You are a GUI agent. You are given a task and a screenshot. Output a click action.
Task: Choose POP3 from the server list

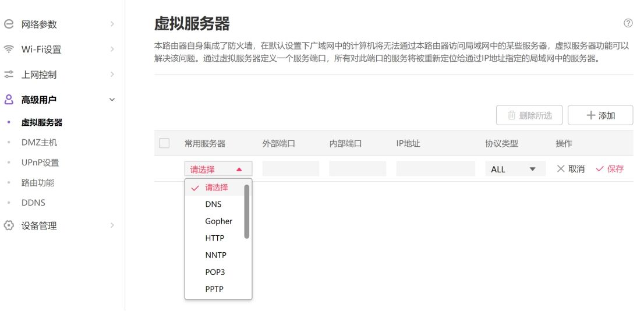pos(215,272)
